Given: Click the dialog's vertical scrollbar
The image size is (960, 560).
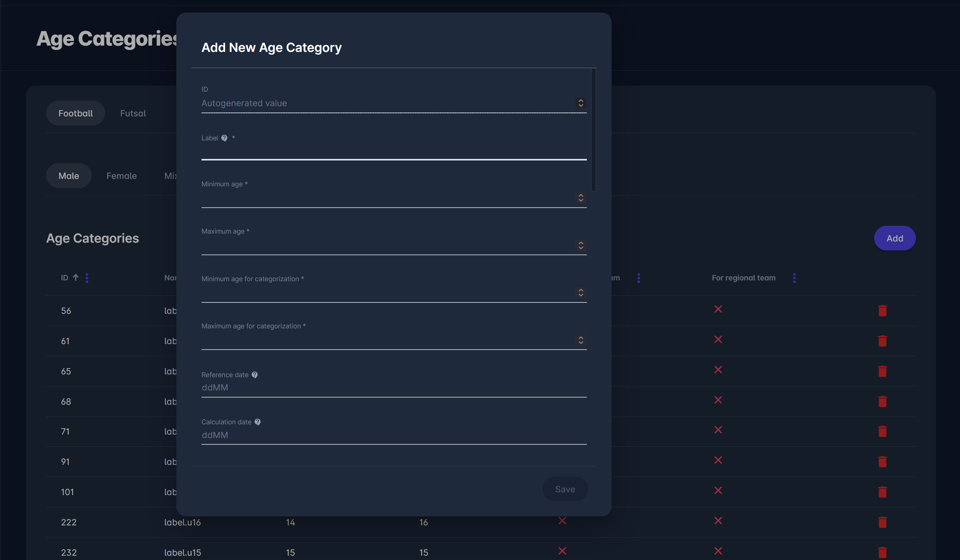Looking at the screenshot, I should click(x=594, y=130).
